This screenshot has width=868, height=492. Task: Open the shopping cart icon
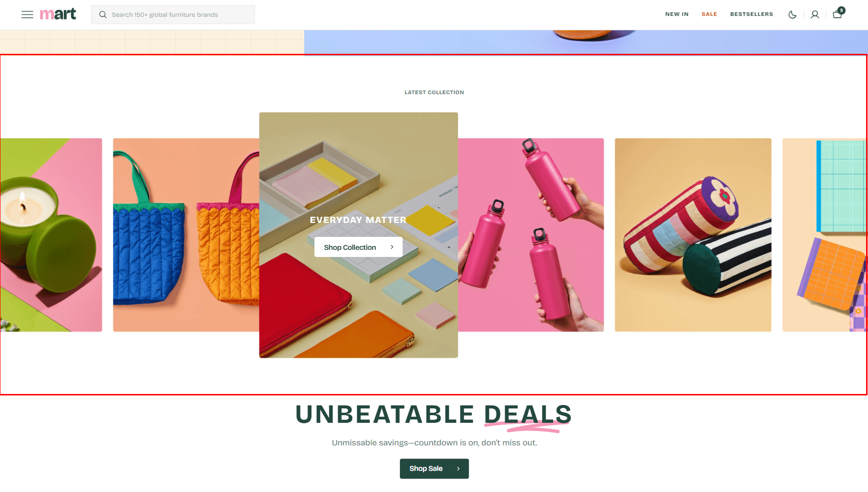837,14
